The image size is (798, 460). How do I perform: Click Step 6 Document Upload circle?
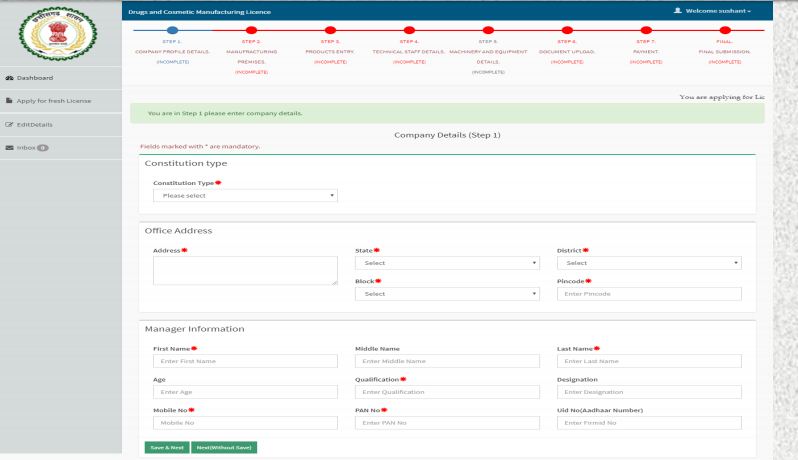[568, 30]
